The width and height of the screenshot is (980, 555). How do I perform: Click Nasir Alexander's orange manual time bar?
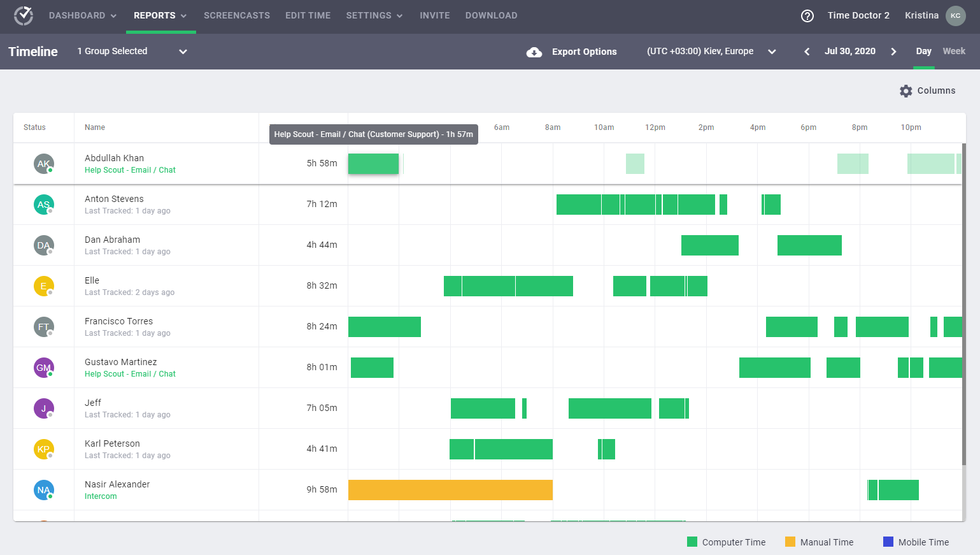point(450,490)
